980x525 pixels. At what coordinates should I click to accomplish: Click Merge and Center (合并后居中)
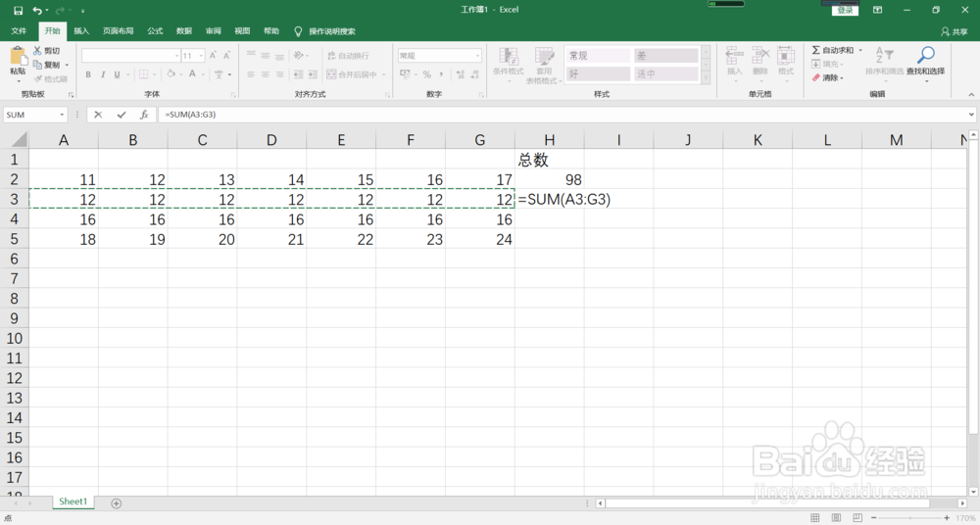352,74
